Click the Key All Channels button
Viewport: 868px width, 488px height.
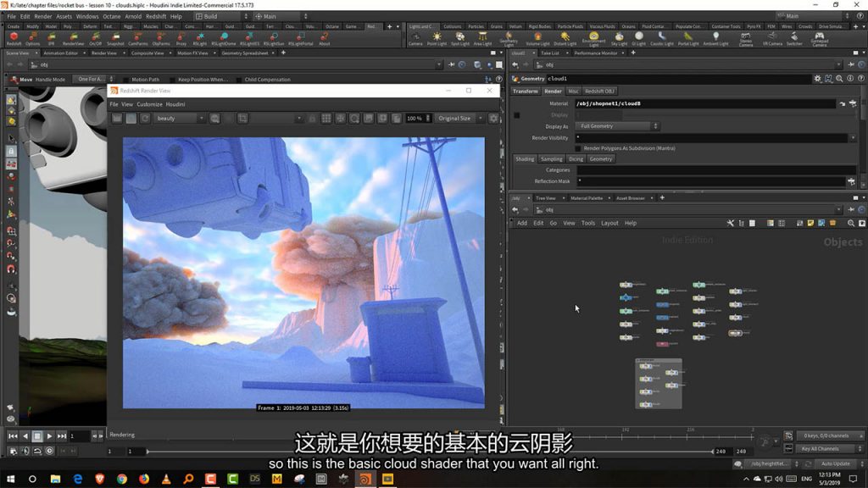coord(820,448)
